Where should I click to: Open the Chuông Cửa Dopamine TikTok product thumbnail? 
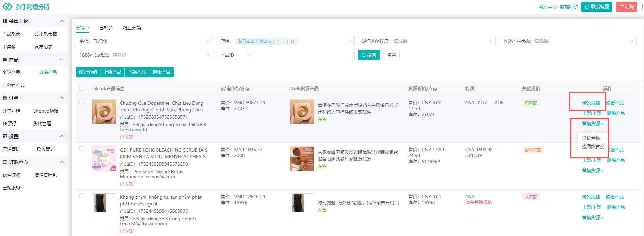point(104,112)
